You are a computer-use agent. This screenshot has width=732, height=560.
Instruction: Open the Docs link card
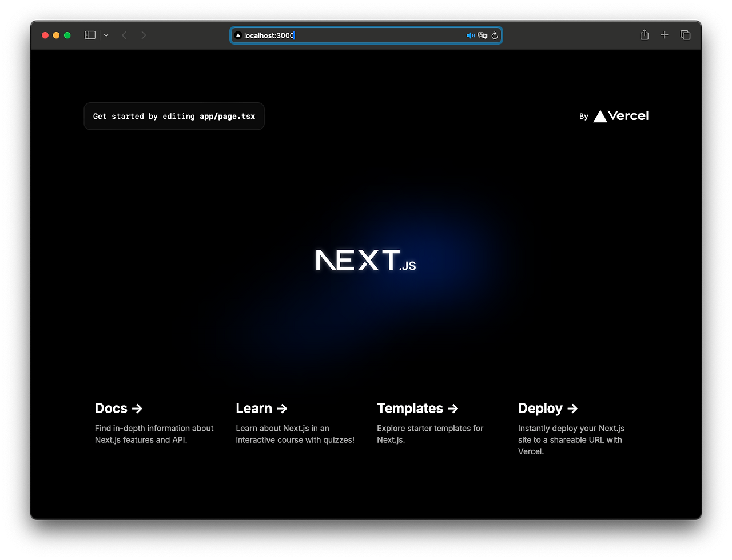154,423
